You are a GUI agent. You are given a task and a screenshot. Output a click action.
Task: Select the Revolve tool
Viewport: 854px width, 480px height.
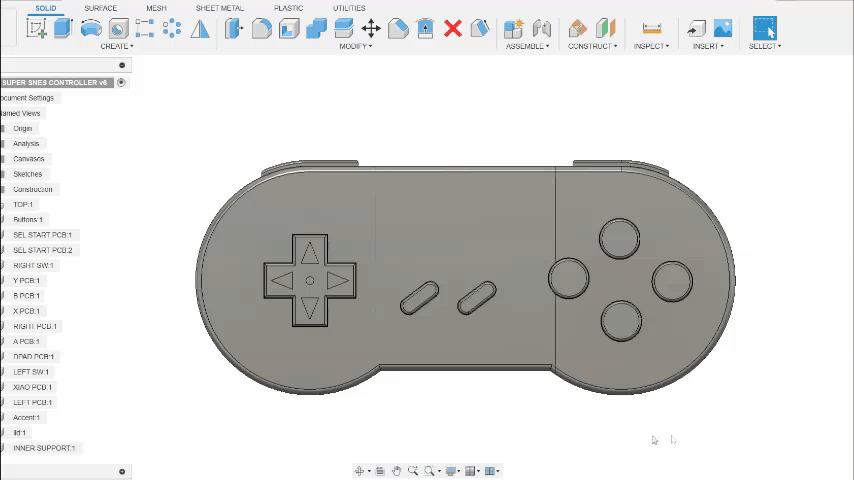click(91, 28)
